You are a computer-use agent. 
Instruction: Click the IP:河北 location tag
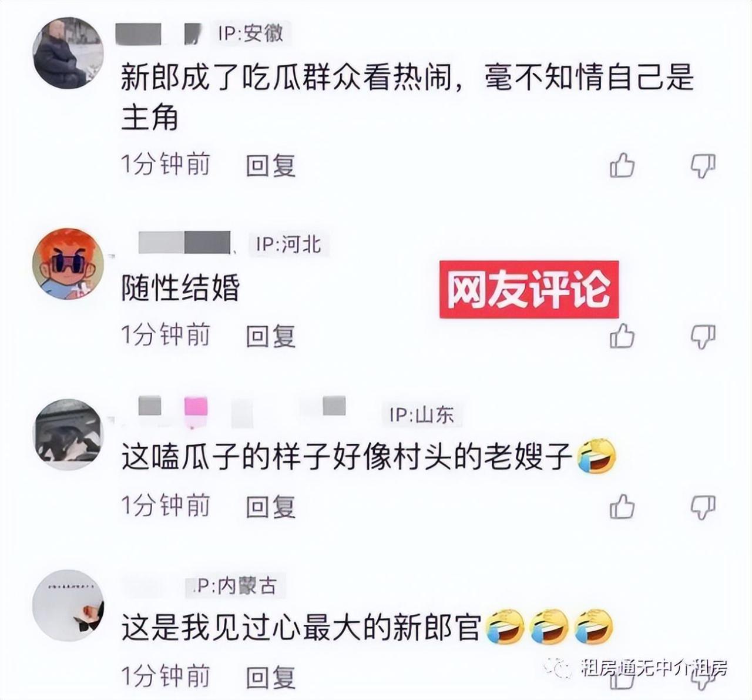pos(288,244)
